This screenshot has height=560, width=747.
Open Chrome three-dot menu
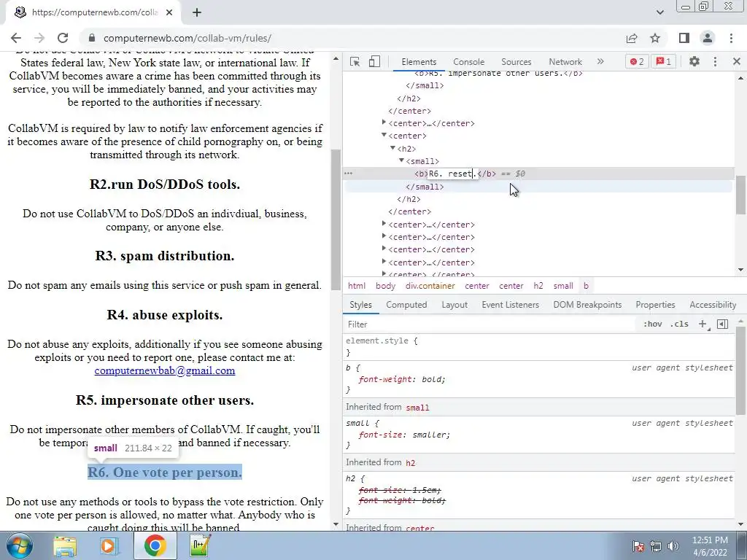point(731,38)
